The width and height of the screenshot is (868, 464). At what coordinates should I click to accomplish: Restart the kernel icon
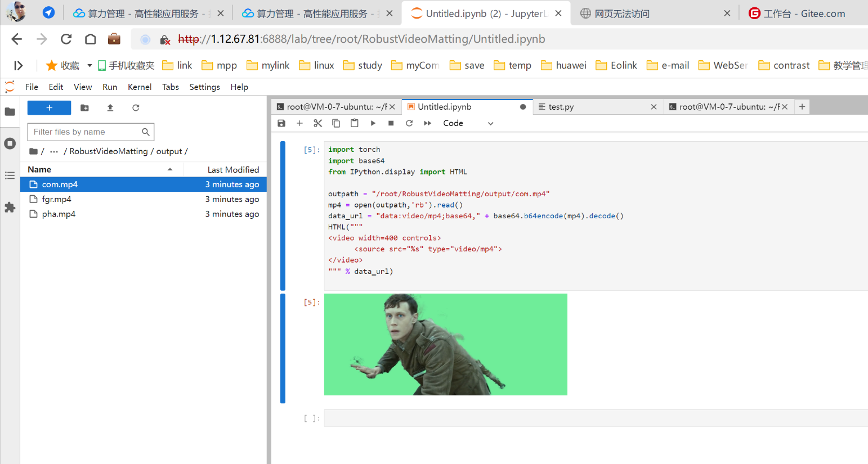[x=409, y=123]
